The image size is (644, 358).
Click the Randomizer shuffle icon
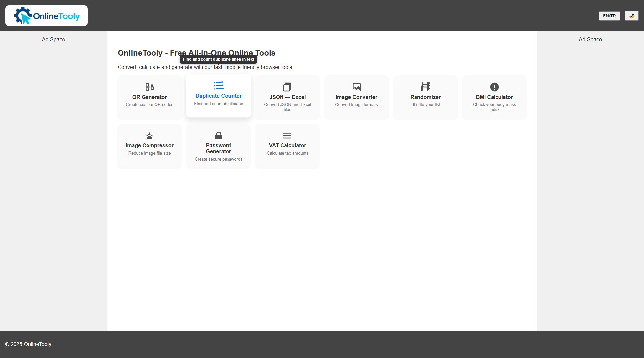coord(425,86)
